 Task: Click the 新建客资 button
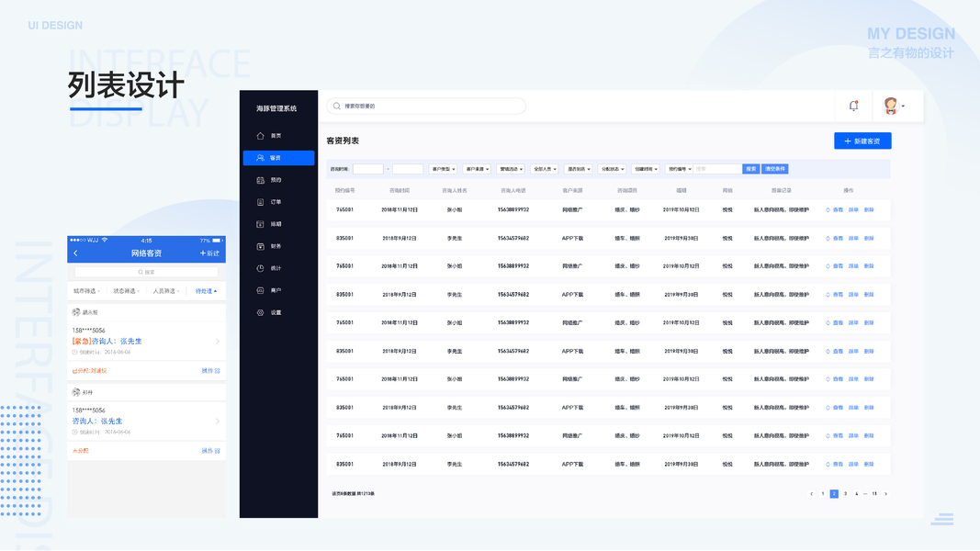point(862,141)
